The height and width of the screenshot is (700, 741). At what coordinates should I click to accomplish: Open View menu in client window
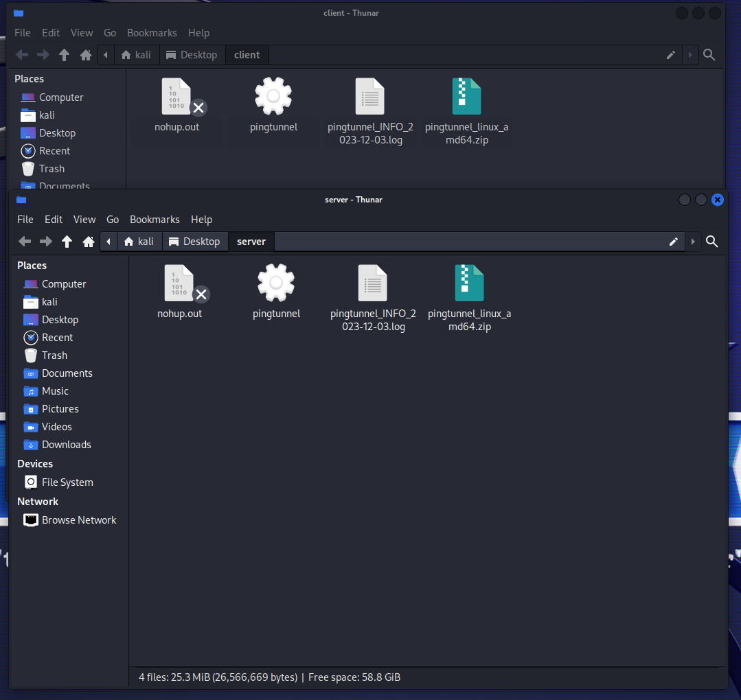click(x=82, y=33)
